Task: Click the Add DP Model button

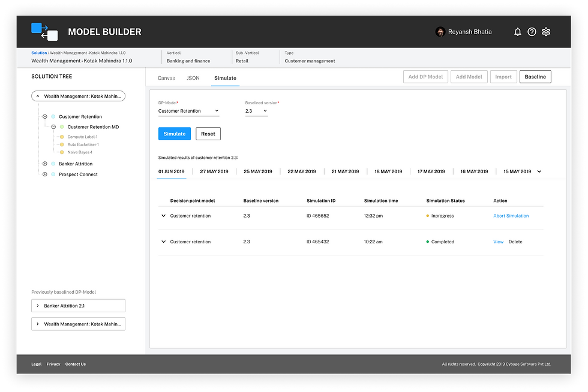Action: 425,77
